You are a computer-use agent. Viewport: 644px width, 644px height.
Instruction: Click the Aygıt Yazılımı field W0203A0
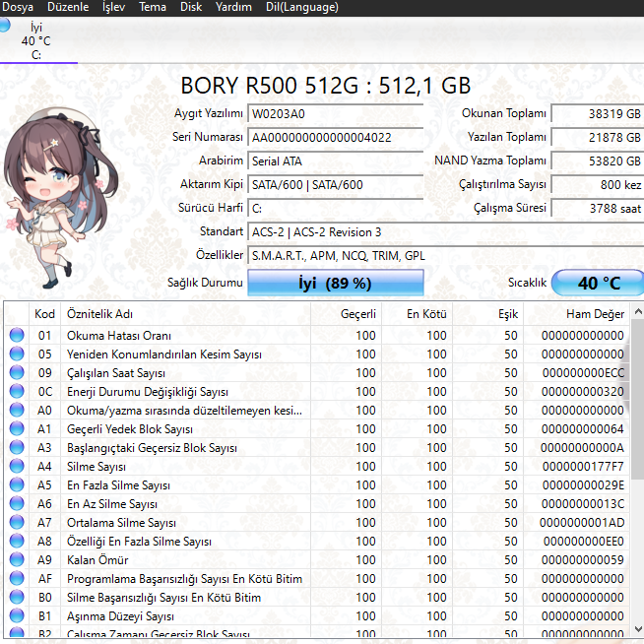[335, 114]
